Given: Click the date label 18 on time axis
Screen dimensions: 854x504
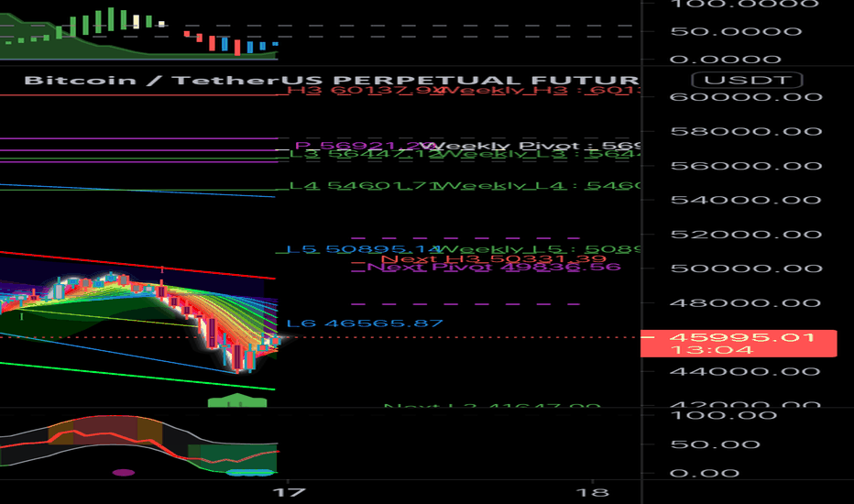Looking at the screenshot, I should pos(593,493).
